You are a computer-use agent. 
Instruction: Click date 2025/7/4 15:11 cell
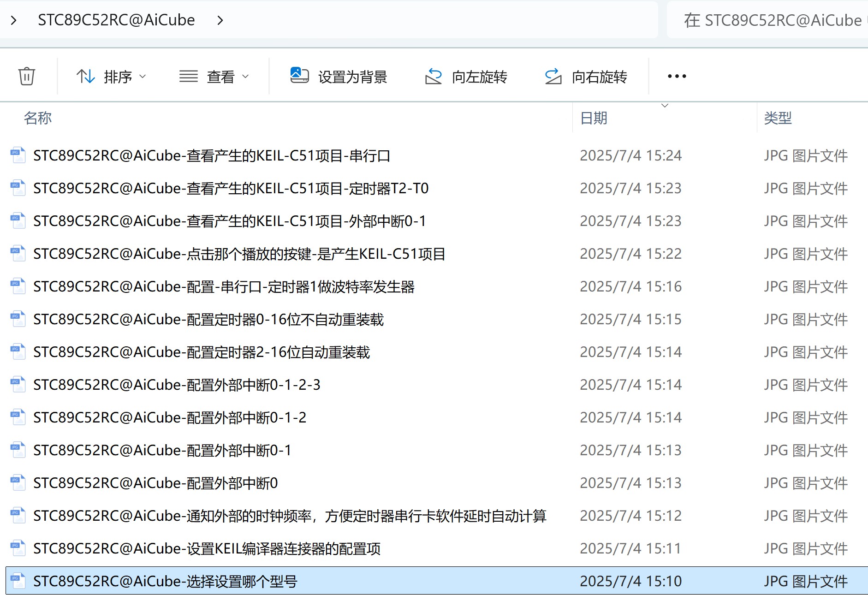[x=630, y=549]
